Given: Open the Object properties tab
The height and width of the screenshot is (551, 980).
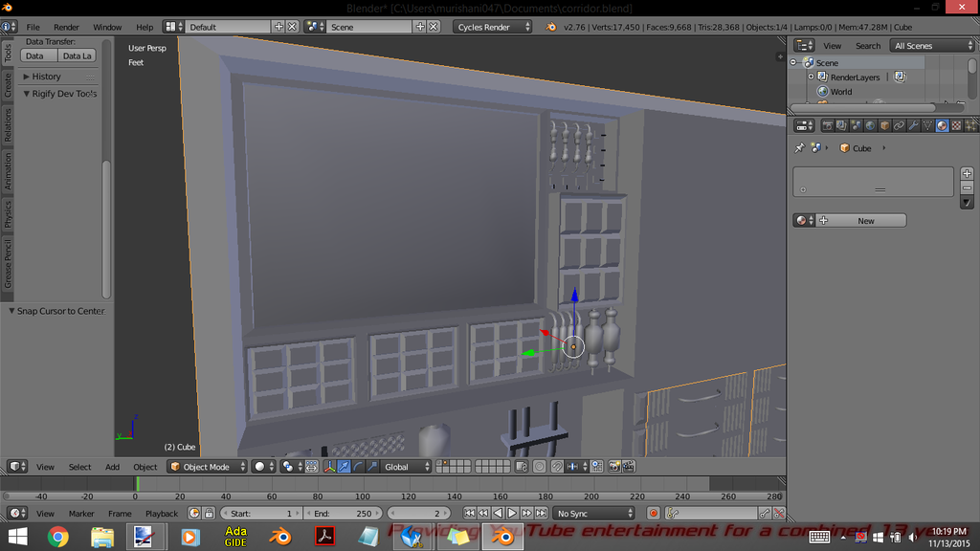Looking at the screenshot, I should [884, 125].
